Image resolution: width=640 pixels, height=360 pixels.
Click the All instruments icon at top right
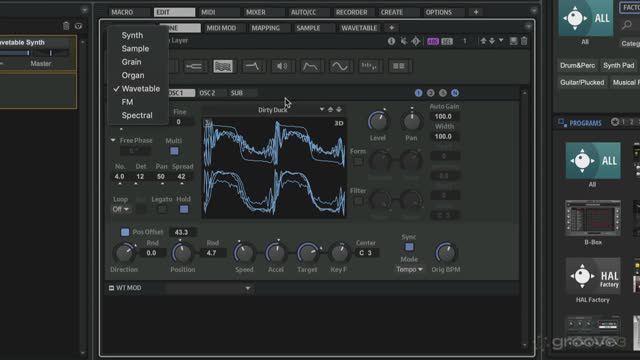coord(585,18)
